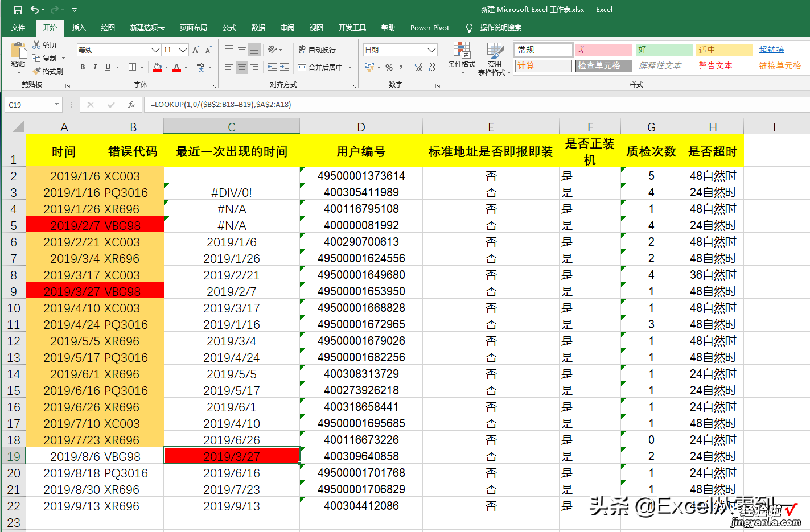Click the fill color bucket swatch
Screen dimensions: 810x532
[158, 67]
